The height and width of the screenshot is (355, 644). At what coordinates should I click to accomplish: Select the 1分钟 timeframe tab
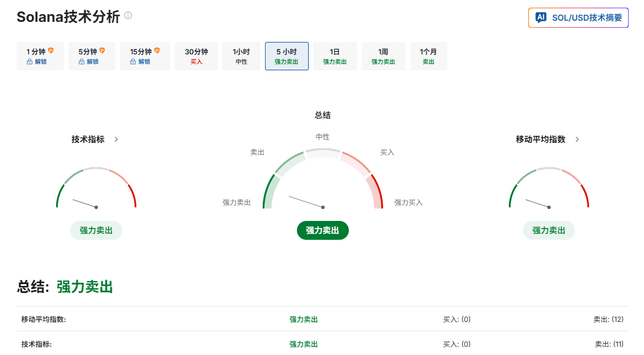(x=40, y=56)
